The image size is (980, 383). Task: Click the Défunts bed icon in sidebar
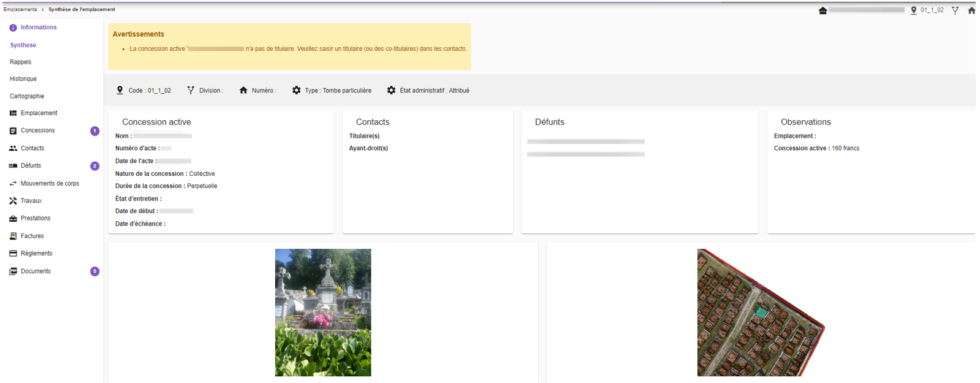tap(13, 165)
